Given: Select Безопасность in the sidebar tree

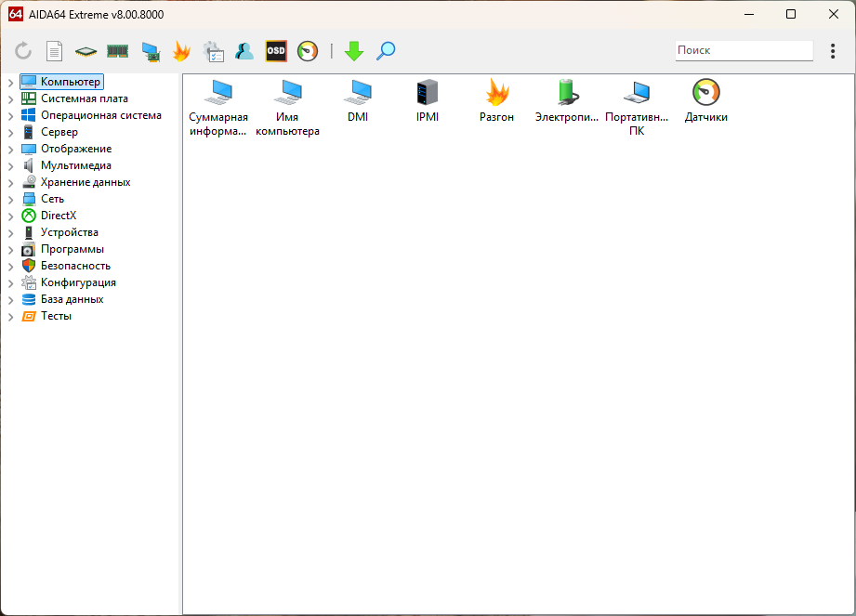Looking at the screenshot, I should coord(65,266).
